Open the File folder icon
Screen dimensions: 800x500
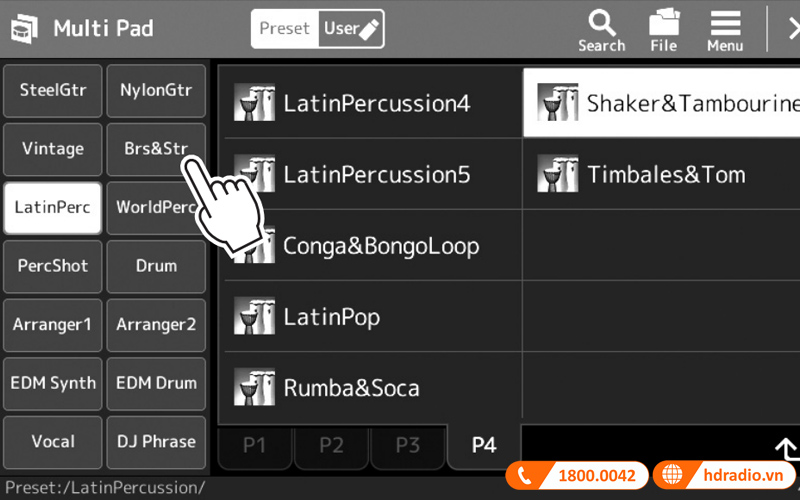coord(663,30)
